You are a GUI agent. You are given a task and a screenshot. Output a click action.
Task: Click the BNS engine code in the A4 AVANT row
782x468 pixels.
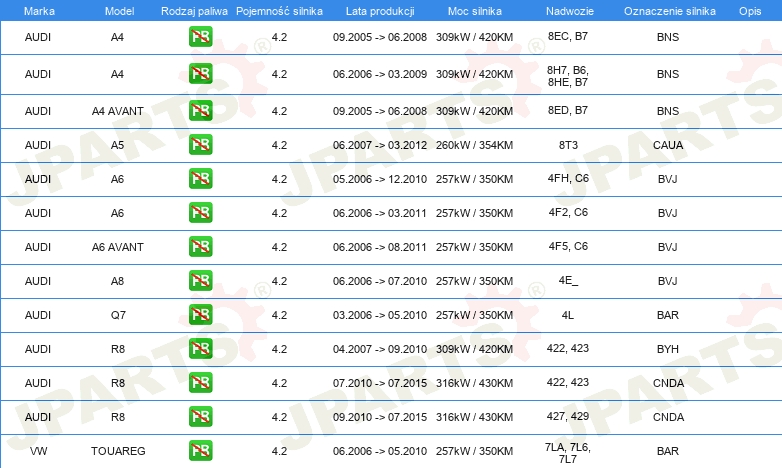(x=668, y=111)
